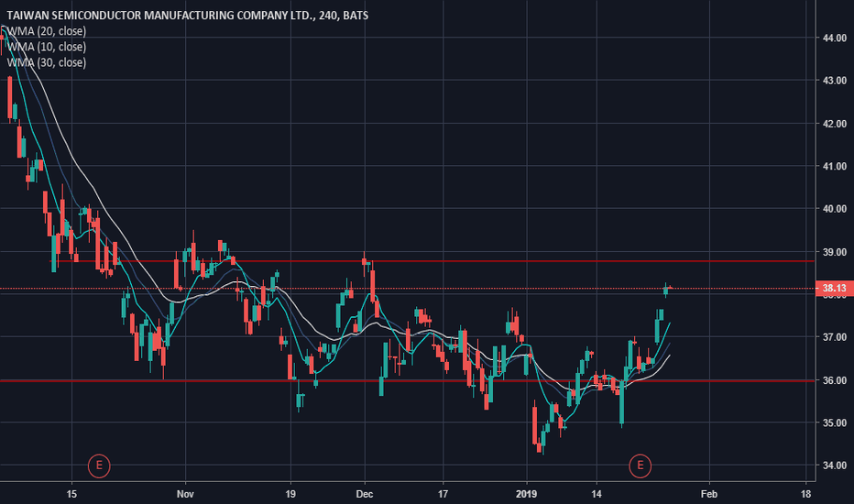Click the Feb date axis label
The width and height of the screenshot is (854, 504).
[708, 494]
